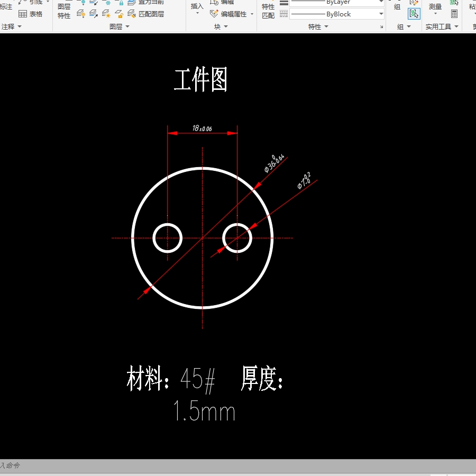This screenshot has height=476, width=476.
Task: Click the thaw layer sun icon
Action: tap(106, 14)
